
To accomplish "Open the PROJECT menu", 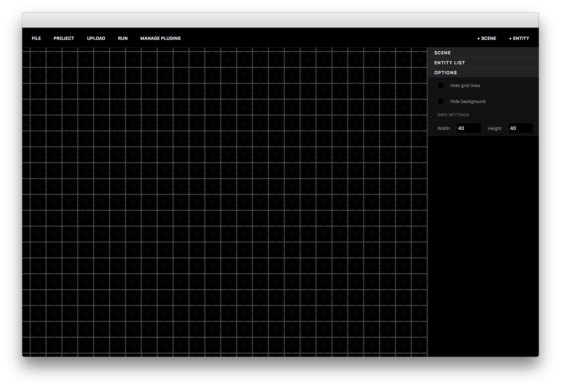I will [x=64, y=38].
